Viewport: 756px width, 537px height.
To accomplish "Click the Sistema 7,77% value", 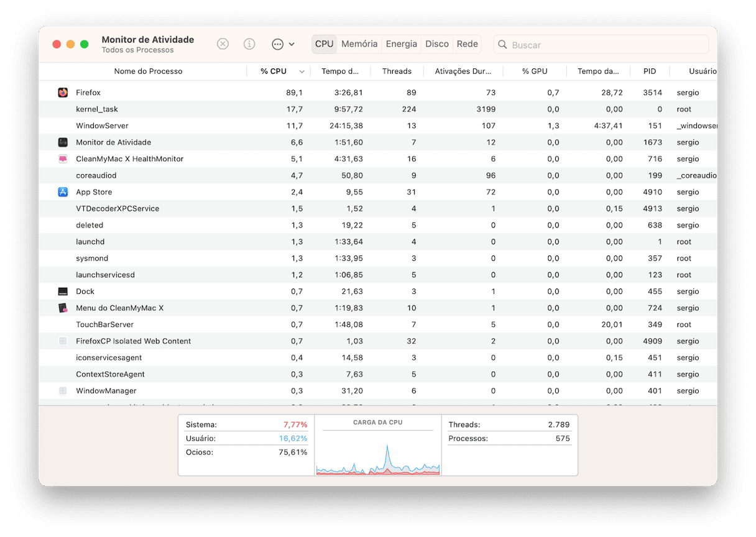I will click(295, 425).
